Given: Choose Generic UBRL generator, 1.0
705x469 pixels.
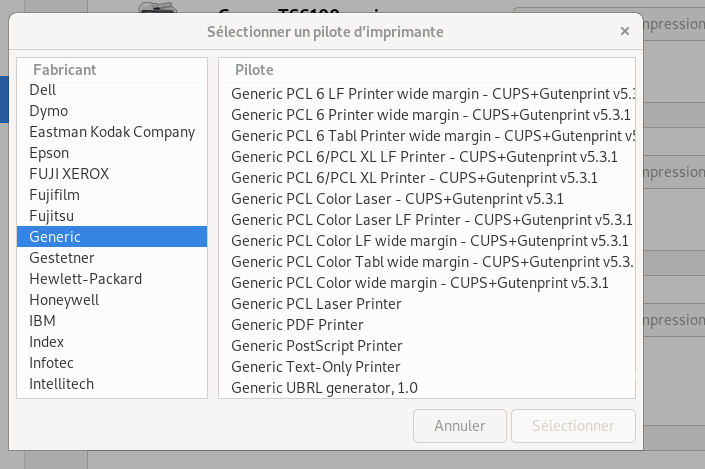Looking at the screenshot, I should point(427,388).
